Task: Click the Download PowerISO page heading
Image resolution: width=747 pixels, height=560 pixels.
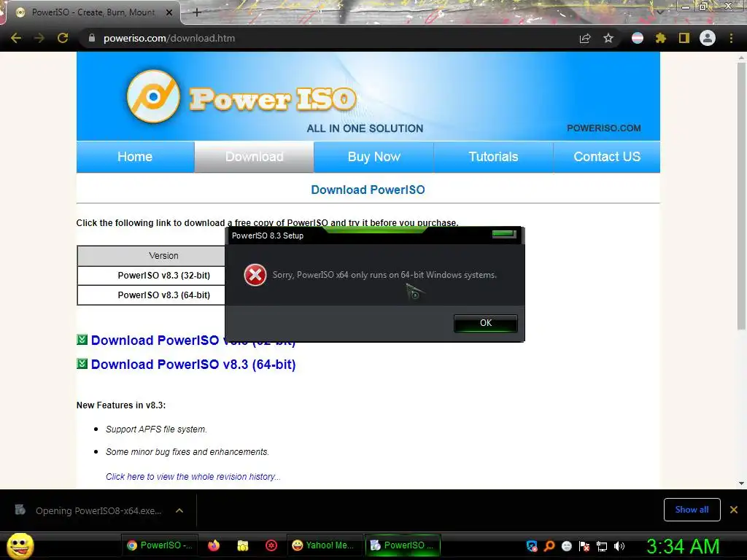Action: point(368,190)
